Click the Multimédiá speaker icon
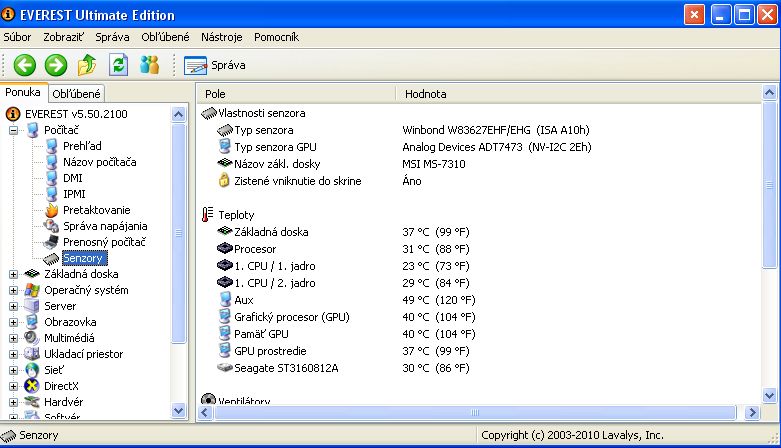Image resolution: width=781 pixels, height=448 pixels. click(32, 338)
